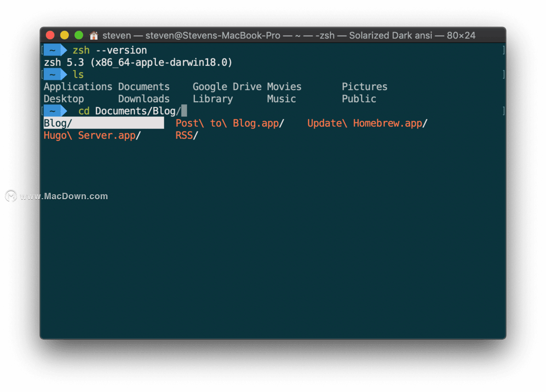Click 'Google Drive' in the ls output
Screen dimensions: 546x392
pyautogui.click(x=227, y=87)
